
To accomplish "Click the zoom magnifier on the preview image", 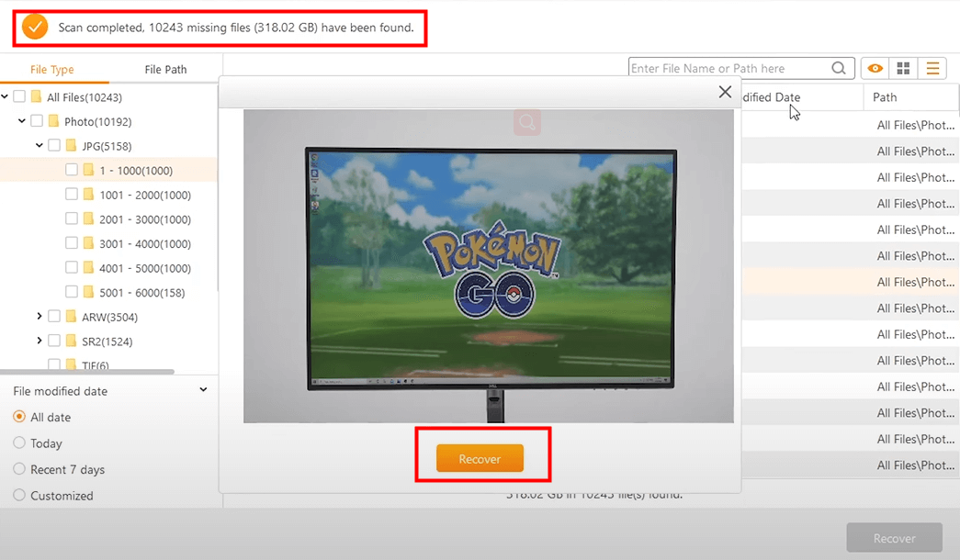I will (526, 121).
